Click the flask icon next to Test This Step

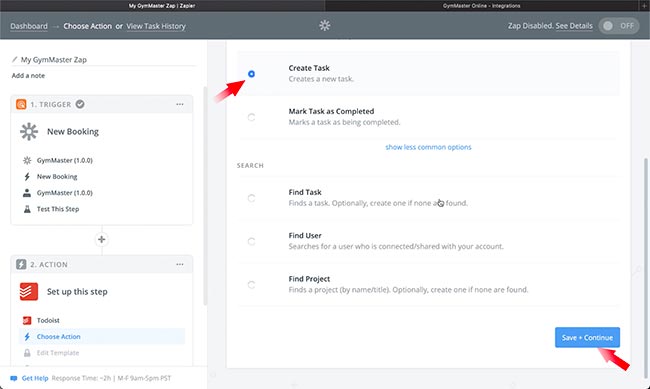tap(27, 209)
